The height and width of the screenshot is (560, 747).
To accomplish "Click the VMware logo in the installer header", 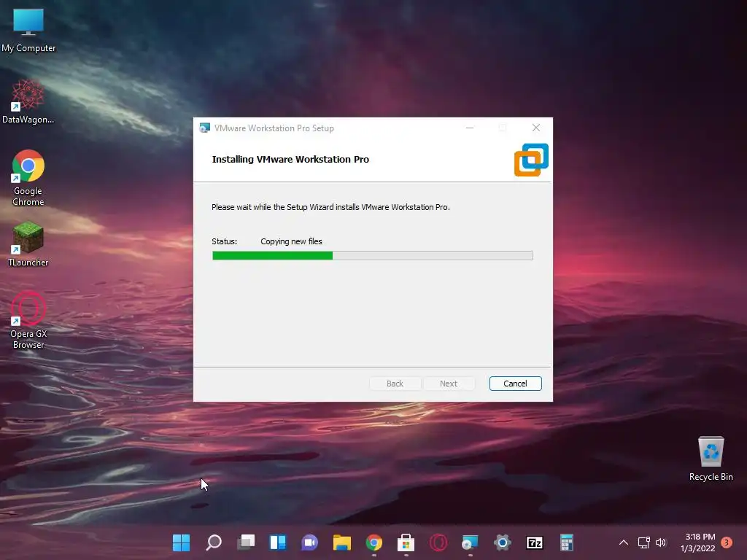I will point(531,160).
